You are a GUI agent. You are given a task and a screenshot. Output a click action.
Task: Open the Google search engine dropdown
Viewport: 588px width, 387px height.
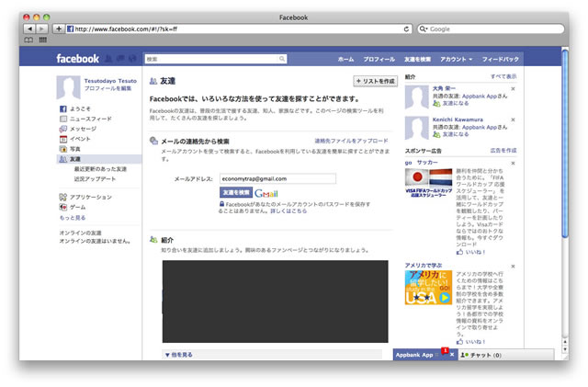pyautogui.click(x=424, y=28)
